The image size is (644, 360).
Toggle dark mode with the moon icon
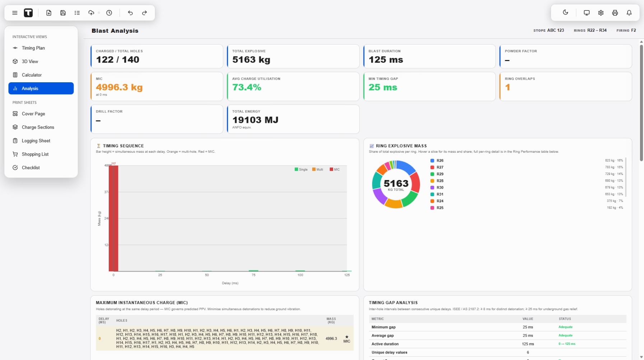point(565,13)
